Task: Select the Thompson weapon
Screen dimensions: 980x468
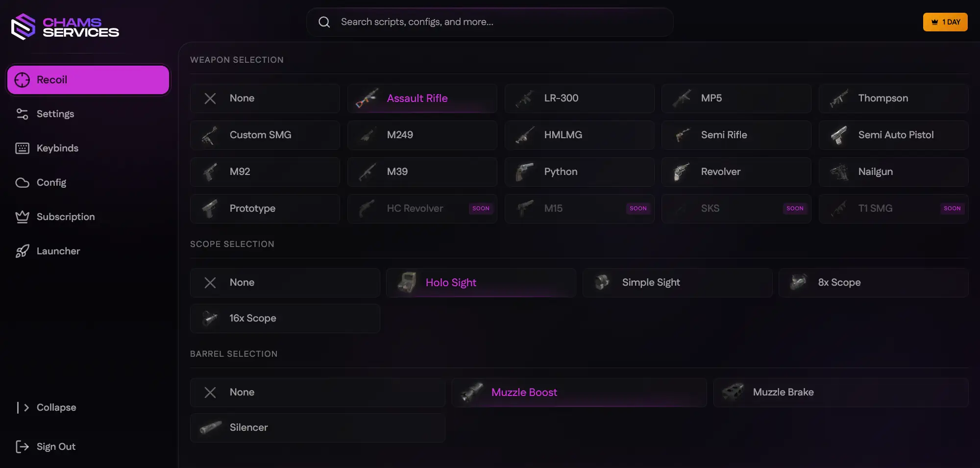Action: coord(893,99)
